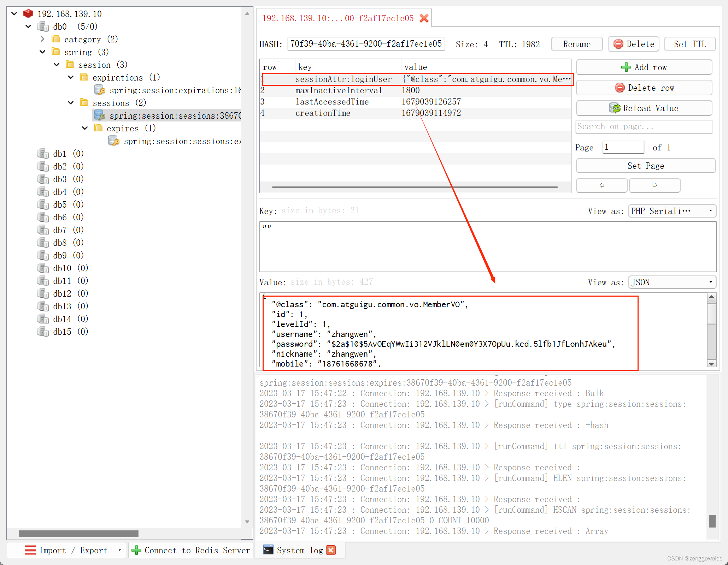The image size is (728, 565).
Task: Go to previous page arrow
Action: [x=601, y=185]
